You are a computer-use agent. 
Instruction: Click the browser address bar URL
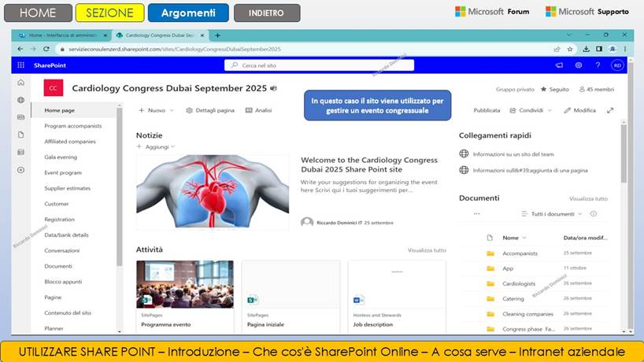[175, 49]
